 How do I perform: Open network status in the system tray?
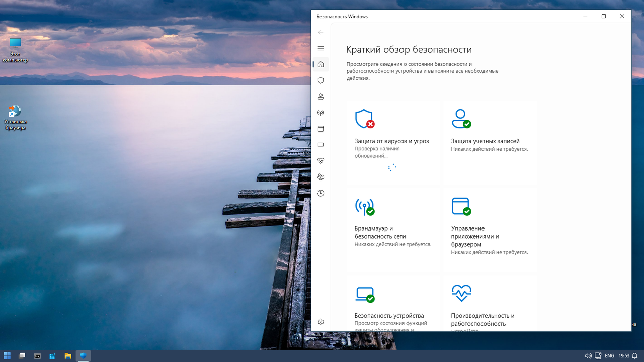point(598,356)
